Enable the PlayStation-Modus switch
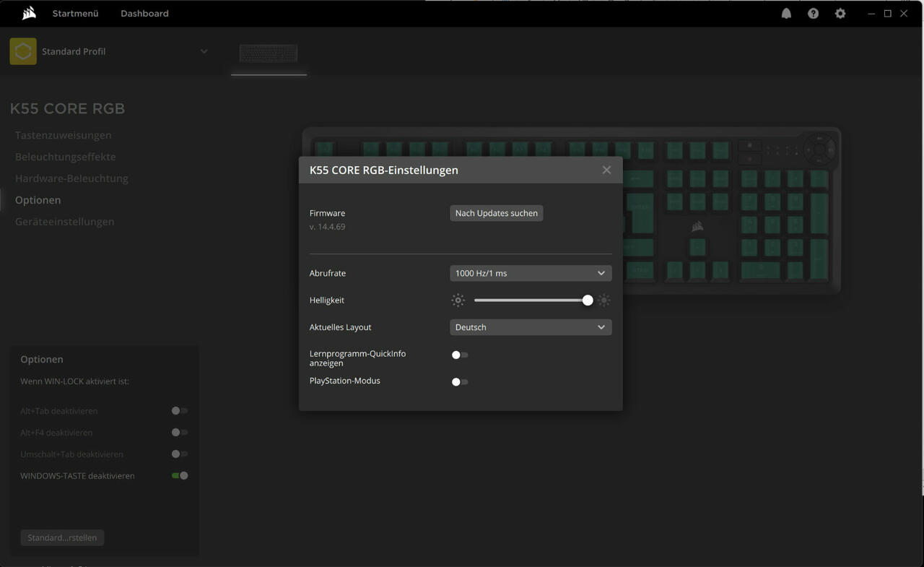The image size is (924, 567). [460, 381]
